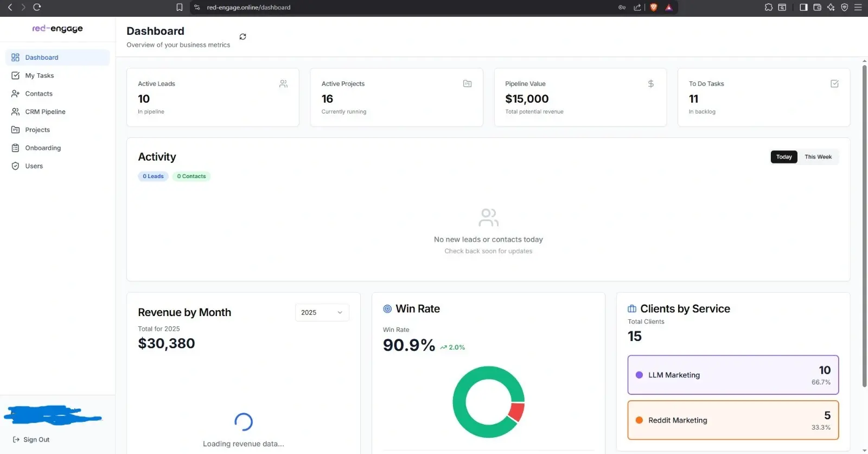The width and height of the screenshot is (868, 454).
Task: Click the $15,000 pipeline value
Action: (527, 99)
